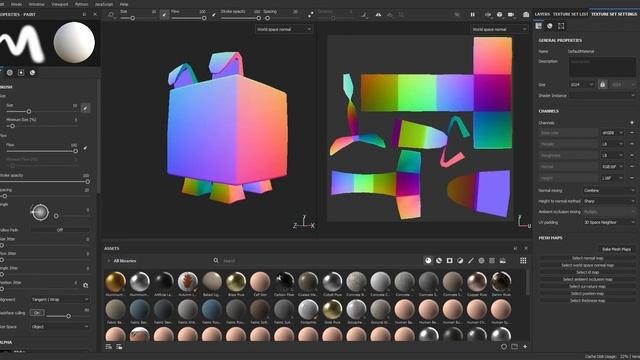The image size is (640, 360).
Task: Click the Flow slider in Properties panel
Action: [x=42, y=151]
